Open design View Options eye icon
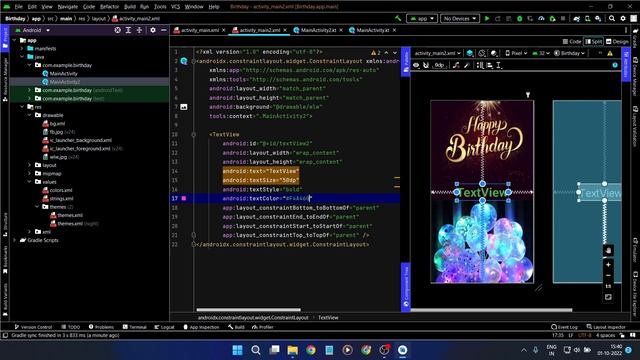Screen dimensions: 640x360 pyautogui.click(x=416, y=65)
